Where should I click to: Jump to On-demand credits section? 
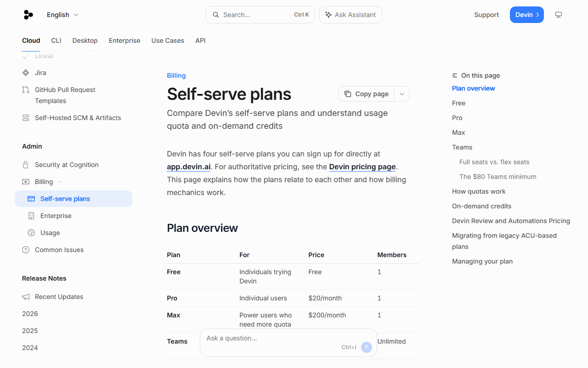tap(481, 206)
